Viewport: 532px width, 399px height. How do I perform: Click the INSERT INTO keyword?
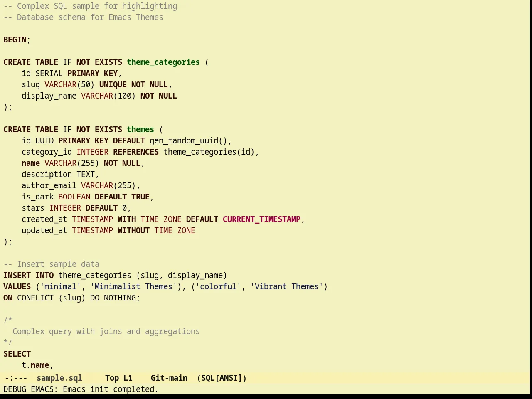pos(29,276)
